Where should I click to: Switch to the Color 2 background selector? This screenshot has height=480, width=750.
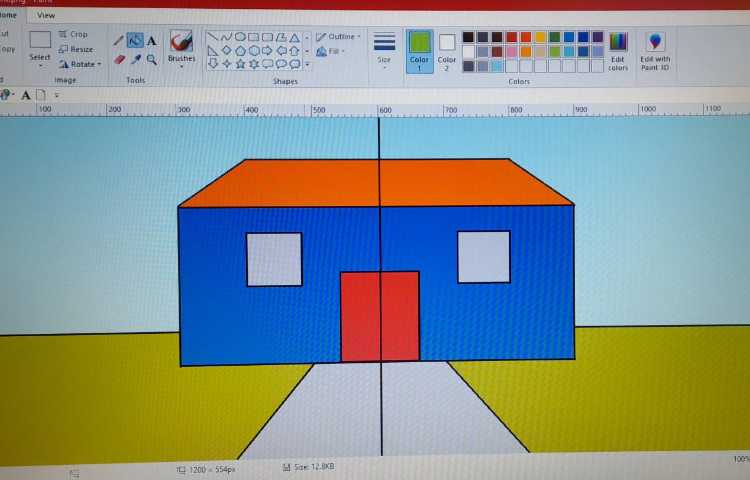[x=447, y=50]
